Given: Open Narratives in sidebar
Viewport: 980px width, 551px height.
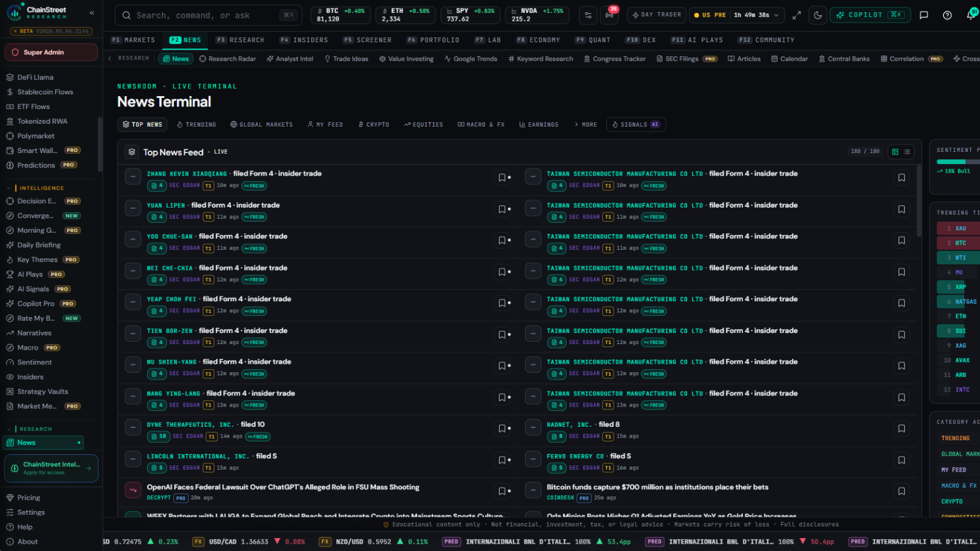Looking at the screenshot, I should tap(34, 334).
